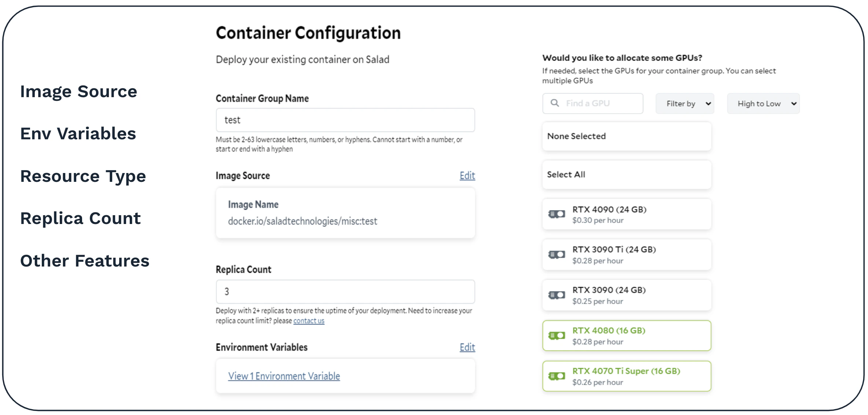
Task: Deselect the RTX 4080 (16 GB) option
Action: coord(627,335)
